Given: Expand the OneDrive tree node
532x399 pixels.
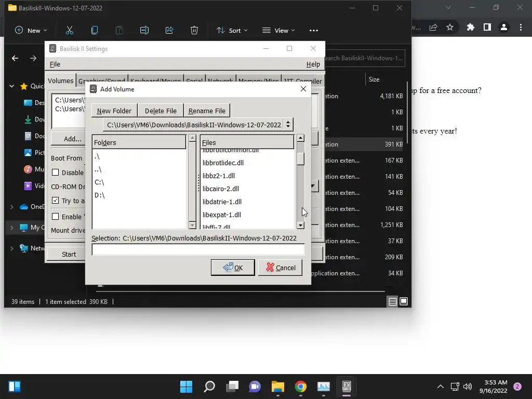Looking at the screenshot, I should [x=12, y=207].
